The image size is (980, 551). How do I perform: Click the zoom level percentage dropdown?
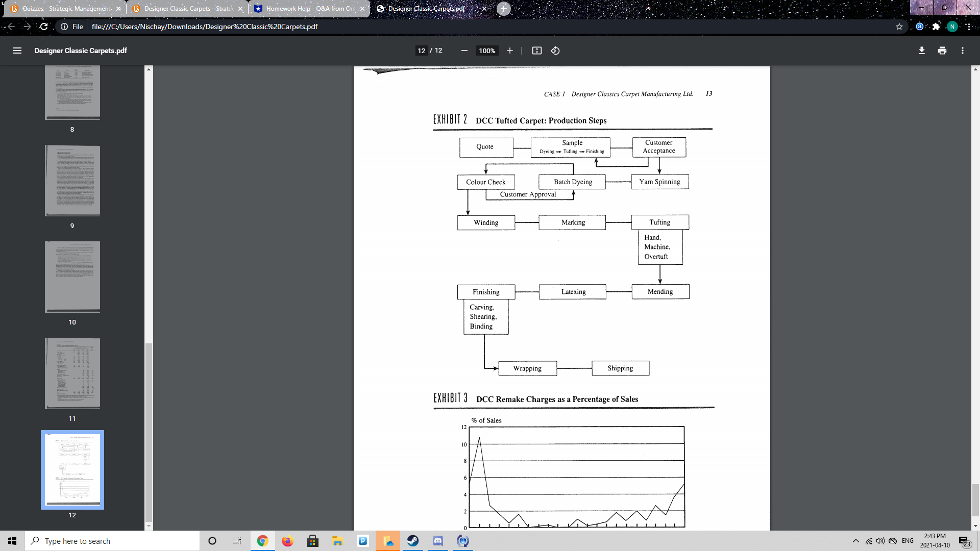pos(486,51)
